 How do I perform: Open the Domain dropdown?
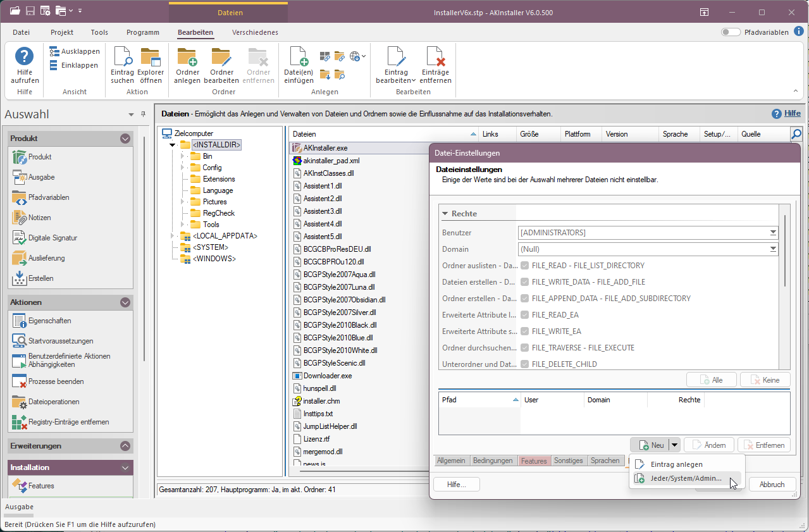(x=773, y=249)
